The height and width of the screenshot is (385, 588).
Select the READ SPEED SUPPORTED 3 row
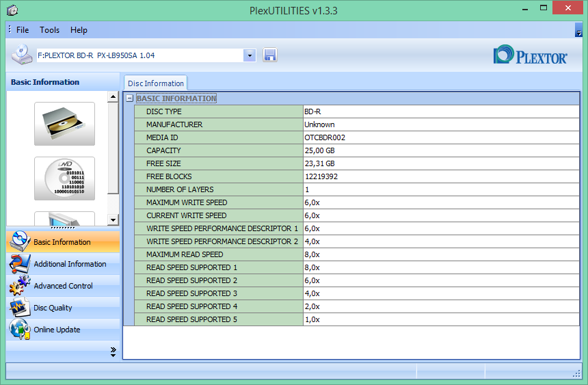357,293
